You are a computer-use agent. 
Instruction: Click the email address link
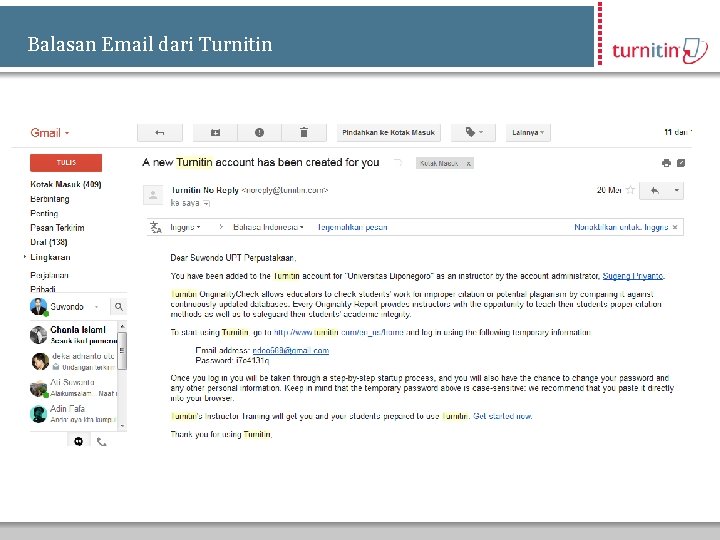291,350
